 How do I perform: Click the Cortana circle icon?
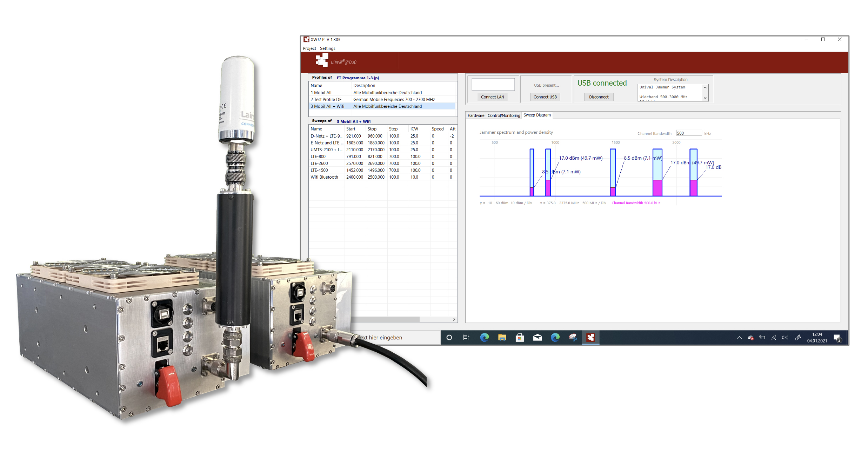click(449, 338)
